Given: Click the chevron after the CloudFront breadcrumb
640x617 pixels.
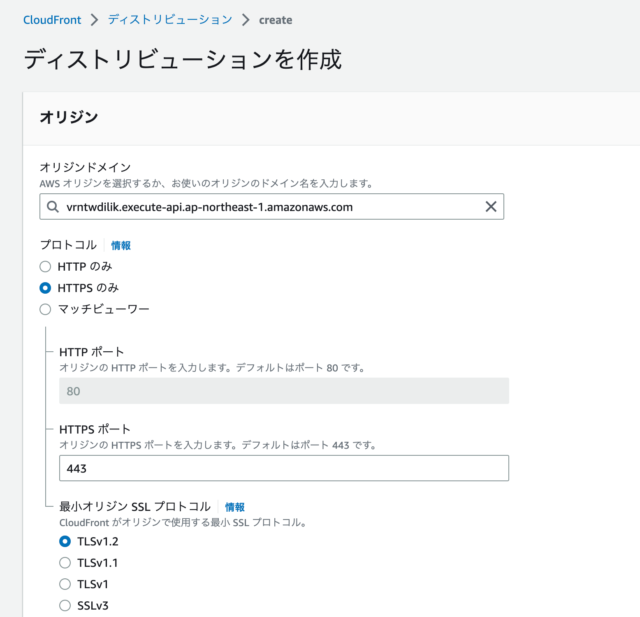Looking at the screenshot, I should coord(94,20).
